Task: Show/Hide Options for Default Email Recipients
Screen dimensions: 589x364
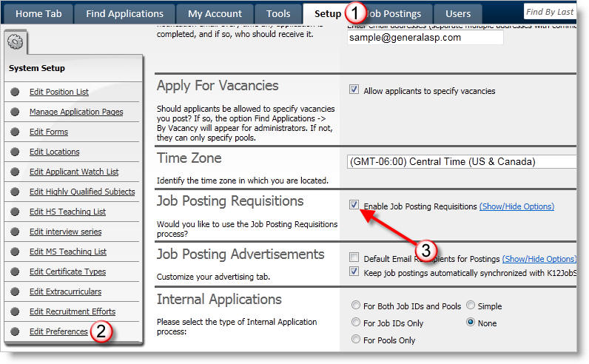Action: 539,259
